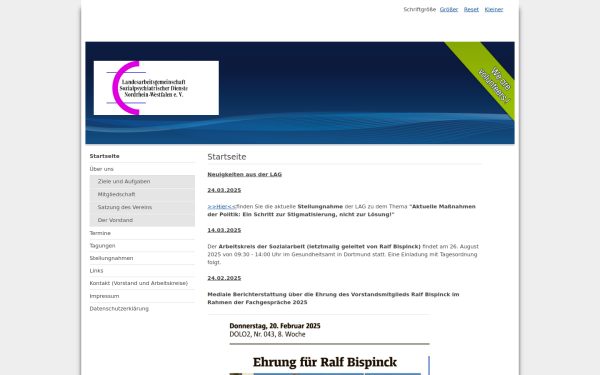Click the Startseite page heading

pyautogui.click(x=227, y=157)
